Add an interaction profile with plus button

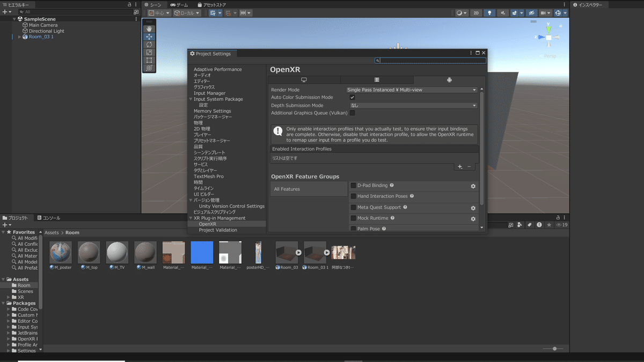460,167
